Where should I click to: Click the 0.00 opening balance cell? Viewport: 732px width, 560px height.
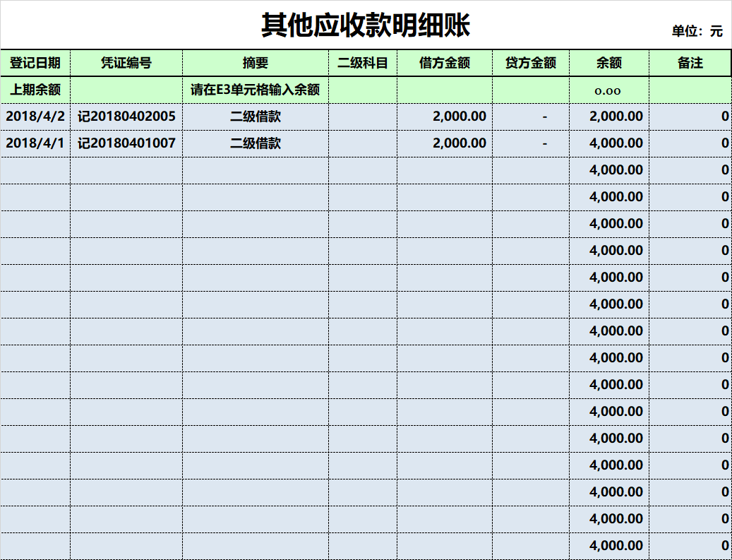pyautogui.click(x=609, y=90)
